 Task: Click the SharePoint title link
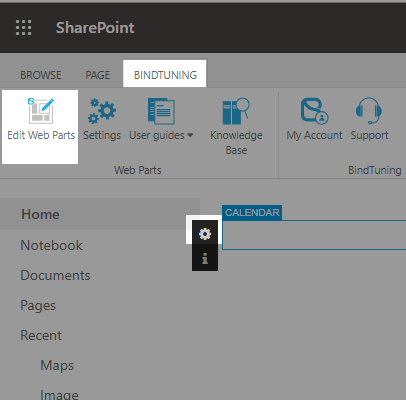95,27
